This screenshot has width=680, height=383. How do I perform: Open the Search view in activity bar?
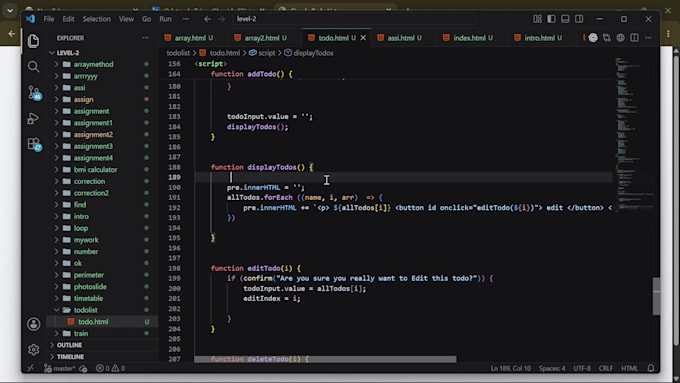33,66
